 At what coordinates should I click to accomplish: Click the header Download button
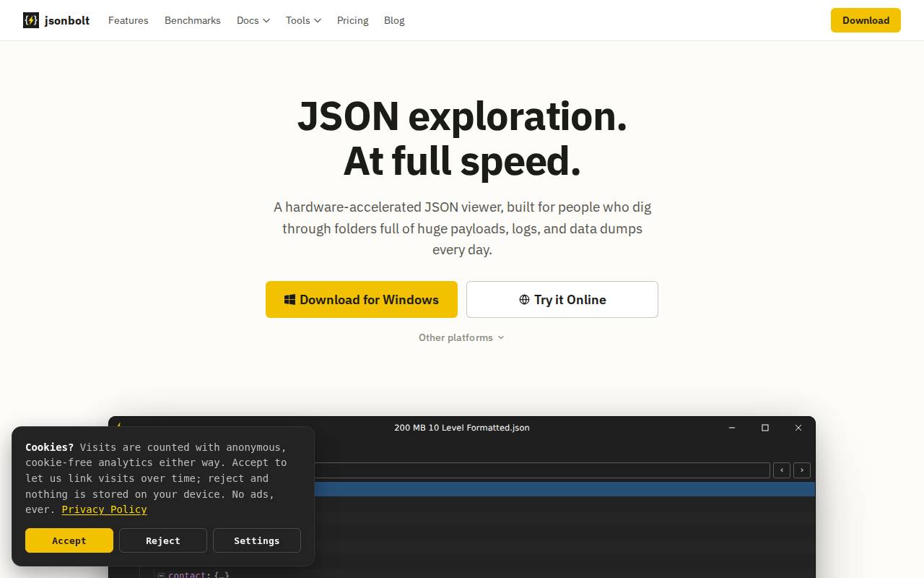click(866, 20)
